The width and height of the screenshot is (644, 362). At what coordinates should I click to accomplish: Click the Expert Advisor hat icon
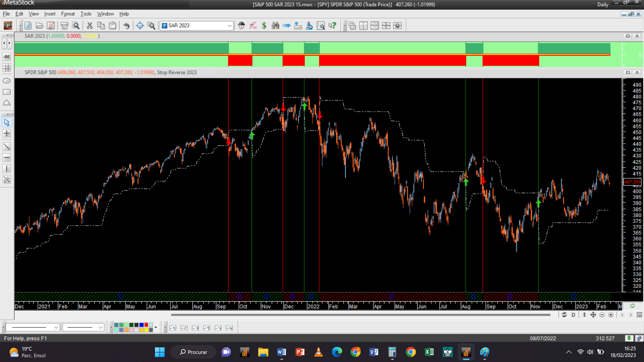[241, 25]
